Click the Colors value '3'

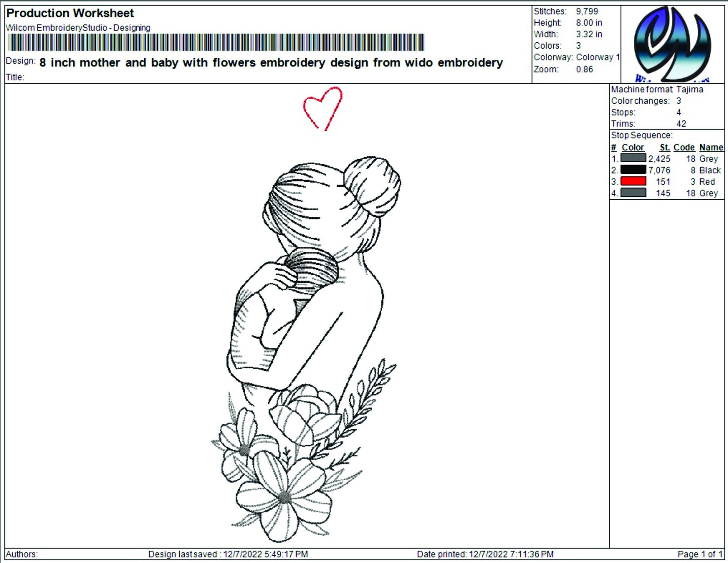point(578,45)
